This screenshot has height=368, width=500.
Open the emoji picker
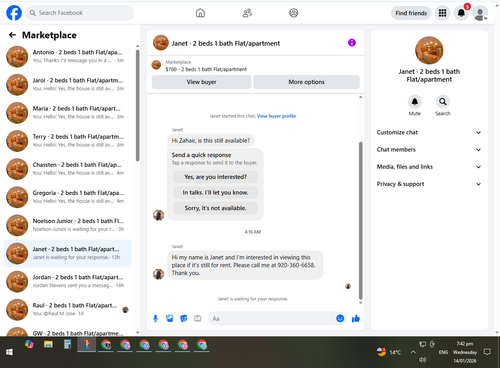340,318
